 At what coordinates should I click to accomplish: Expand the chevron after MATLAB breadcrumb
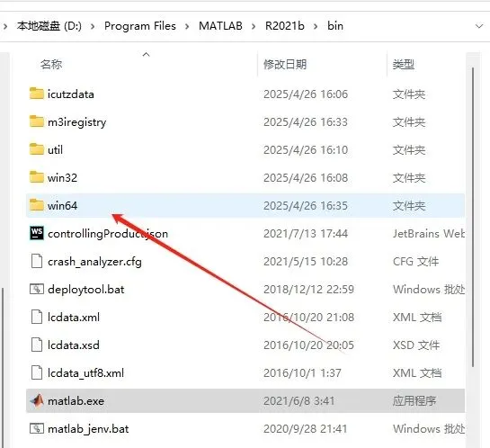254,26
